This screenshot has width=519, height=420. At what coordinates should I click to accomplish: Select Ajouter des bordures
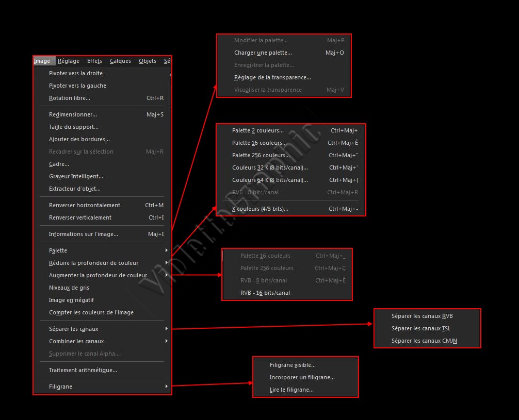(79, 139)
